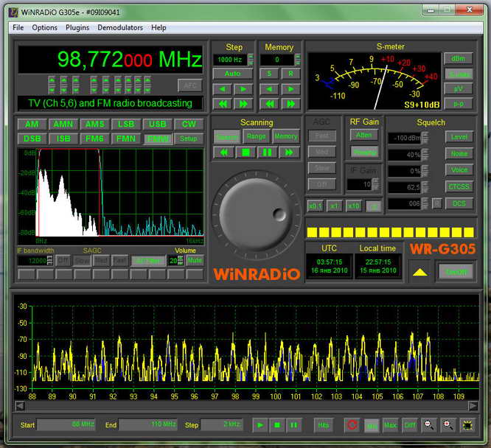This screenshot has height=448, width=491.
Task: Zoom in the spectrum scope view
Action: pyautogui.click(x=448, y=425)
